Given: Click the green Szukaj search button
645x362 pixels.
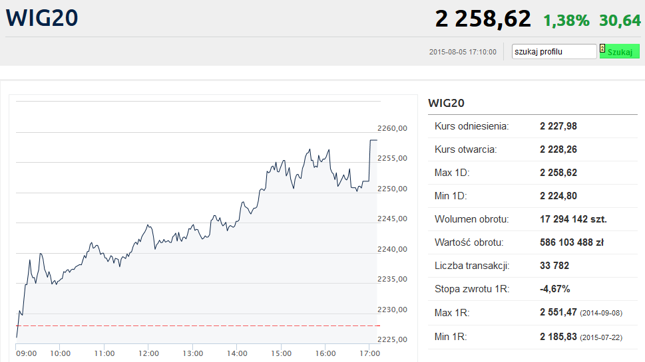Looking at the screenshot, I should [619, 51].
